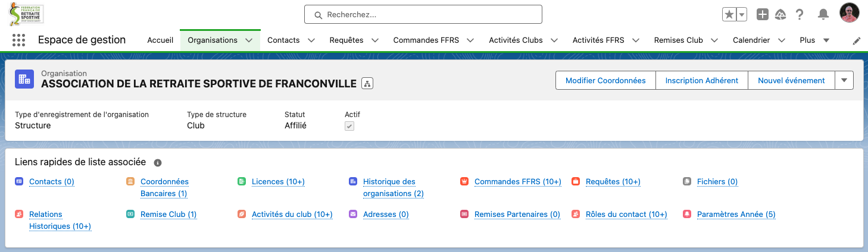Open the user profile avatar
Screen dimensions: 868x252
[850, 14]
